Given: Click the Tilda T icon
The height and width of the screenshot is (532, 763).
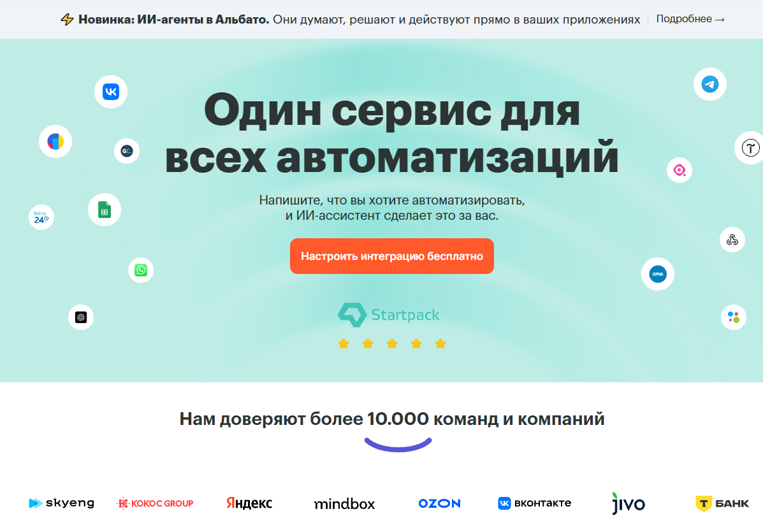Looking at the screenshot, I should pos(750,147).
